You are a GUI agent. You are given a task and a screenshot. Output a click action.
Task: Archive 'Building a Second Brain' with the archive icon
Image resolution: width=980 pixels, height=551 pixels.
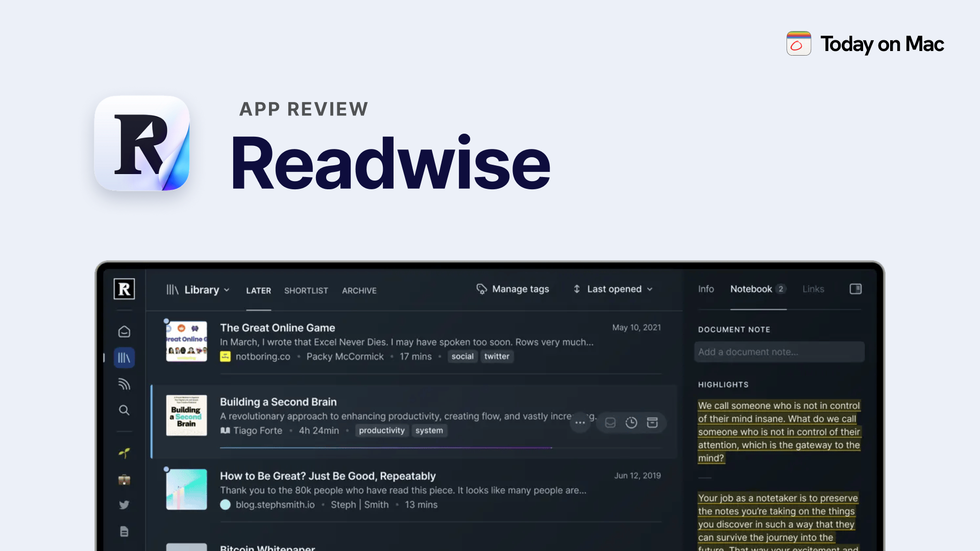(653, 422)
